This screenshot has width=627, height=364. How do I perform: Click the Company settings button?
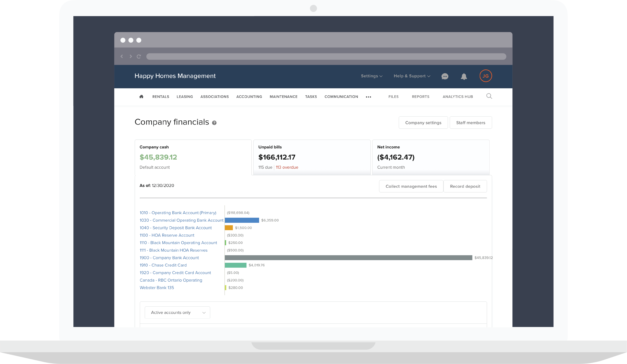(423, 123)
